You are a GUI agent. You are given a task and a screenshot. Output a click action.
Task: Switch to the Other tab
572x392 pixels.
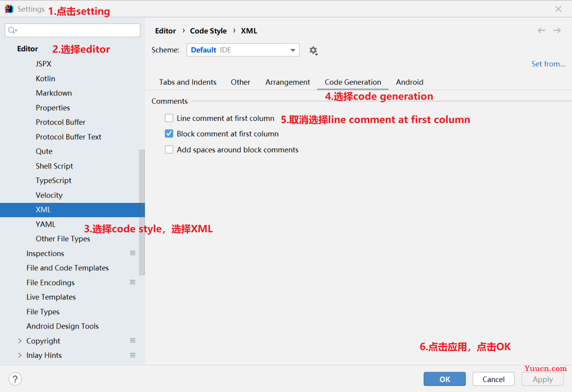[240, 82]
